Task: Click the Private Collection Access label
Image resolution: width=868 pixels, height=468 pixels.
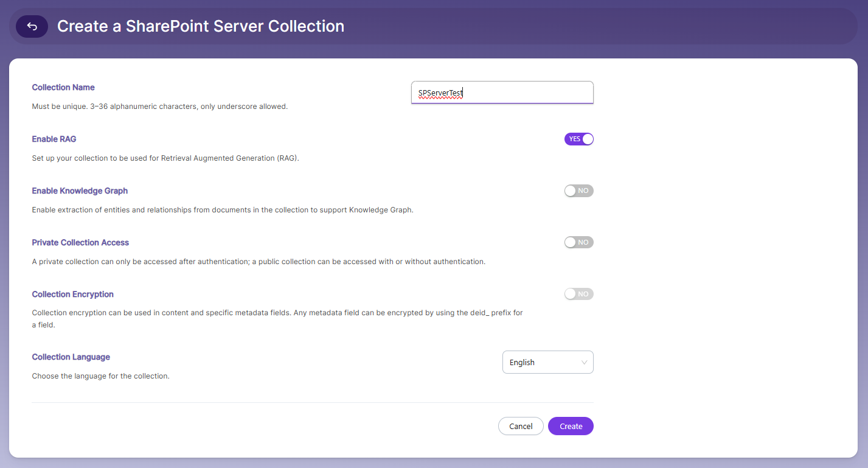Action: point(80,242)
